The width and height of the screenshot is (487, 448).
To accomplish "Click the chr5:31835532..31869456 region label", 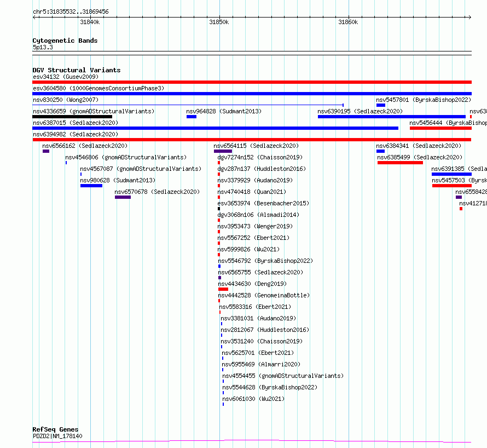I will point(71,12).
